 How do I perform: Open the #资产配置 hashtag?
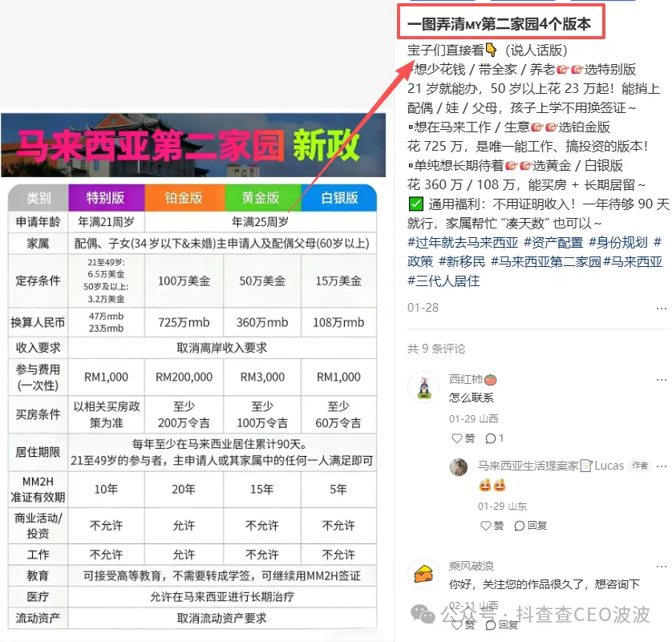[553, 244]
